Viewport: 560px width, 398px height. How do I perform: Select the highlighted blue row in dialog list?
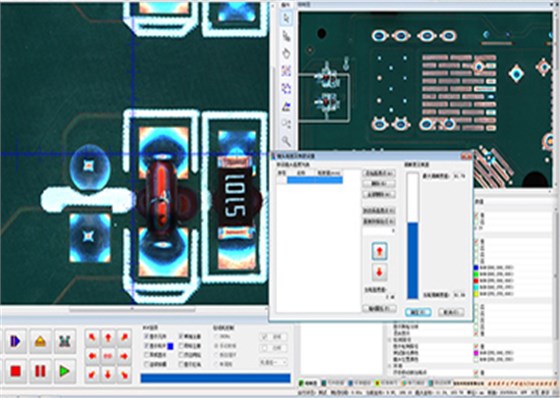pos(315,180)
